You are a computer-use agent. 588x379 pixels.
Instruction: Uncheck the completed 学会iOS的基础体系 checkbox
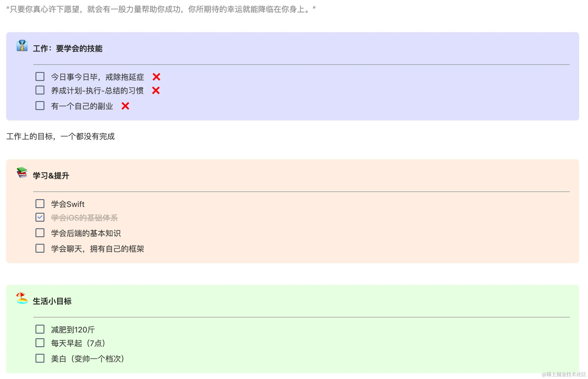40,217
